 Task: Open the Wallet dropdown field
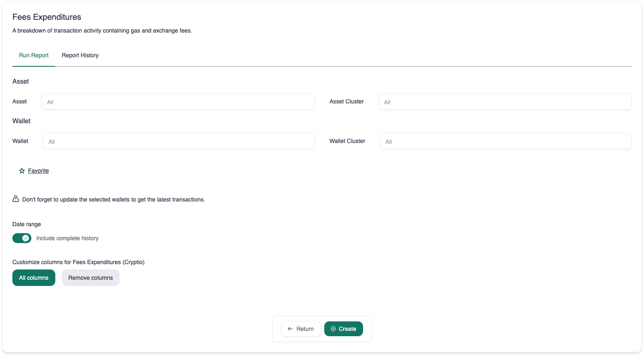[179, 141]
